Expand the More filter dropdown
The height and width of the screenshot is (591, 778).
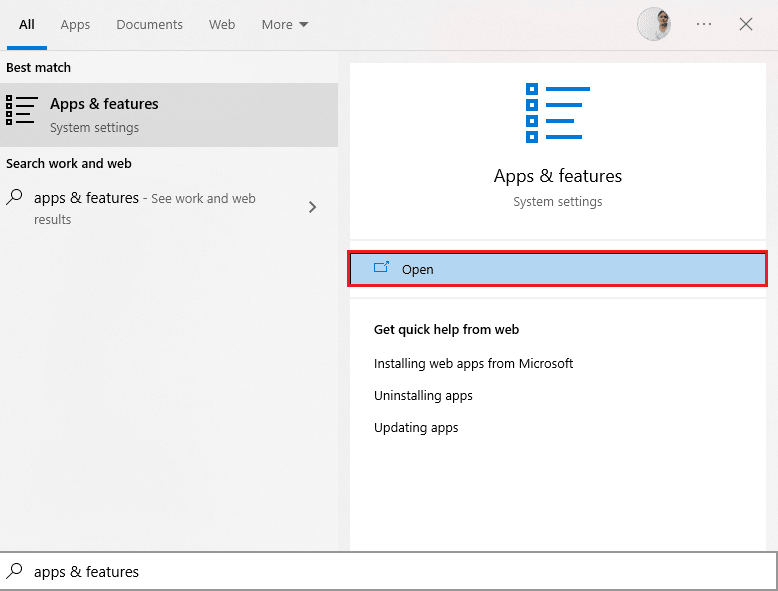click(x=285, y=24)
